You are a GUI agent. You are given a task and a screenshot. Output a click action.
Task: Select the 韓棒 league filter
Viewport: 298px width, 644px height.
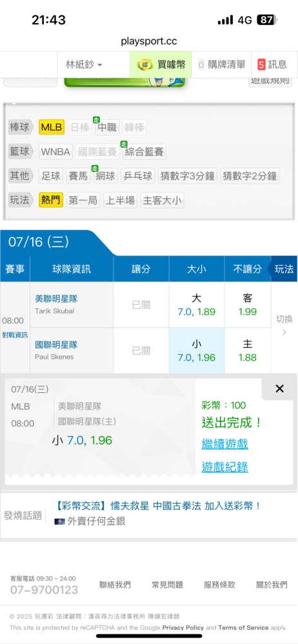click(x=134, y=128)
